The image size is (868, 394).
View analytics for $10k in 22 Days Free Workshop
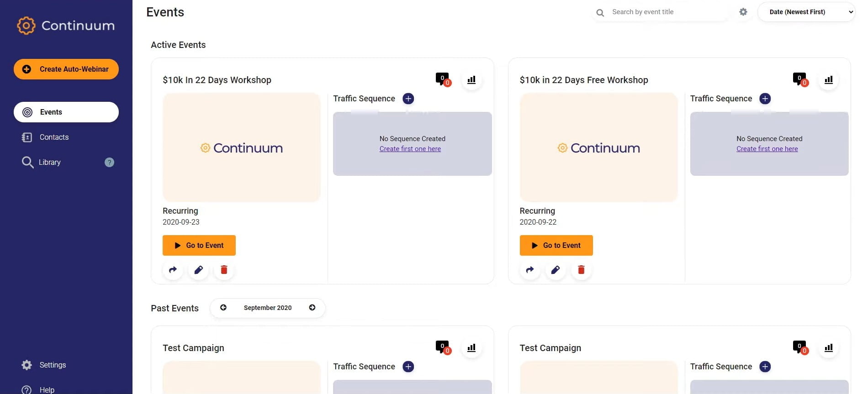pyautogui.click(x=829, y=80)
